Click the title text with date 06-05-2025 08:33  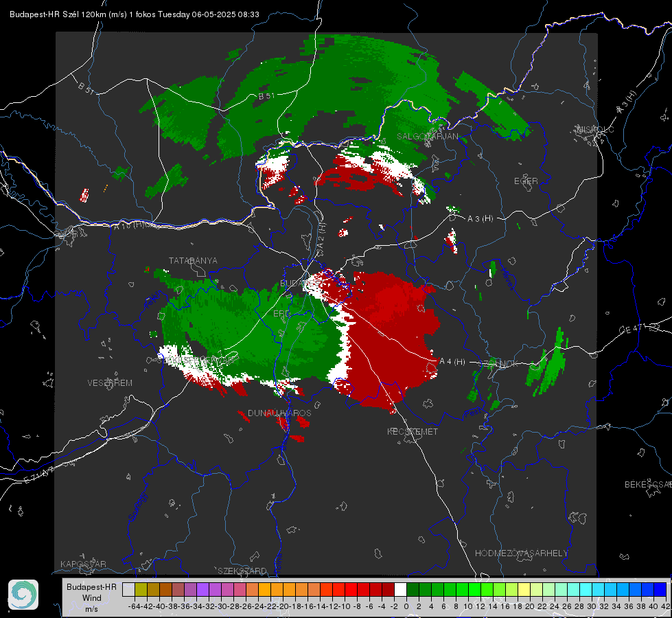(x=134, y=14)
